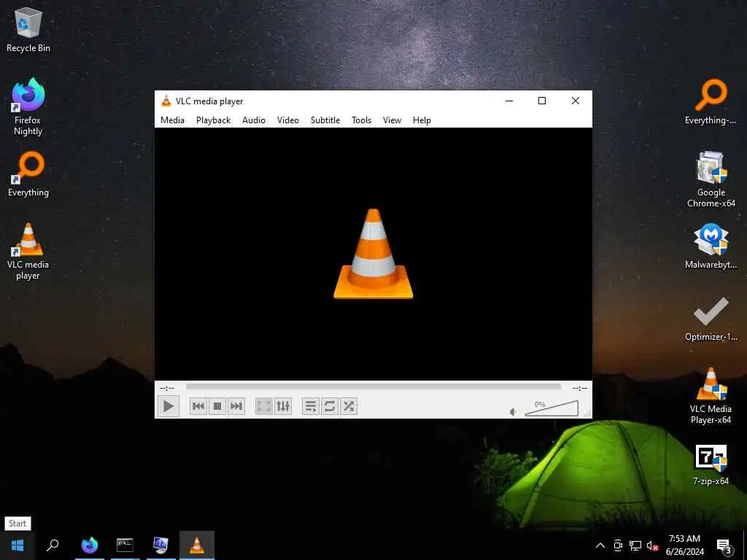The image size is (747, 560).
Task: Select Recycle Bin desktop icon
Action: 28,30
